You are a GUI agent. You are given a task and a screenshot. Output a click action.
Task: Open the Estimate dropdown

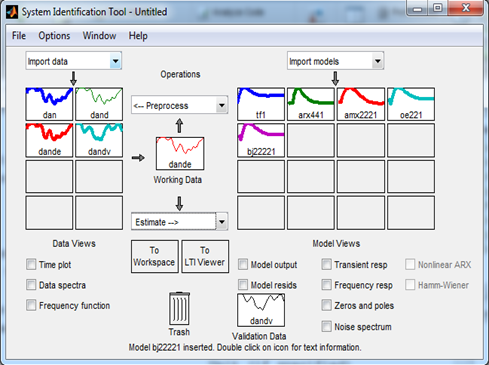[x=180, y=222]
